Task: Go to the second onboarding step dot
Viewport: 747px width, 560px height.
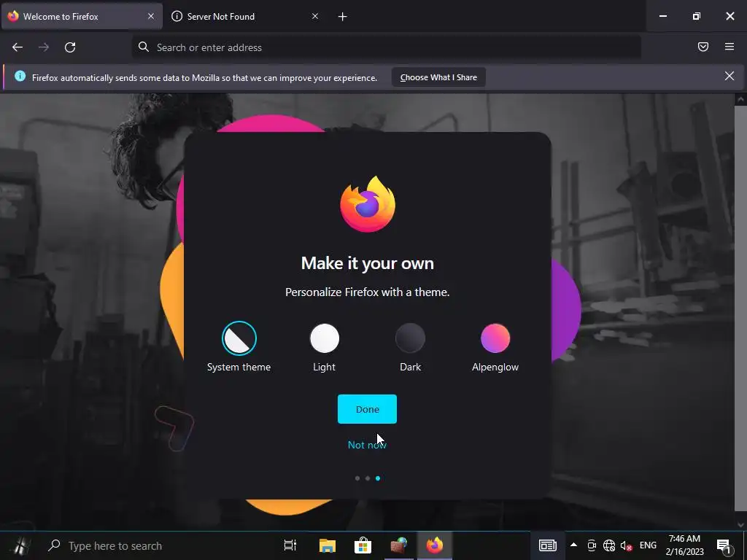Action: 368,478
